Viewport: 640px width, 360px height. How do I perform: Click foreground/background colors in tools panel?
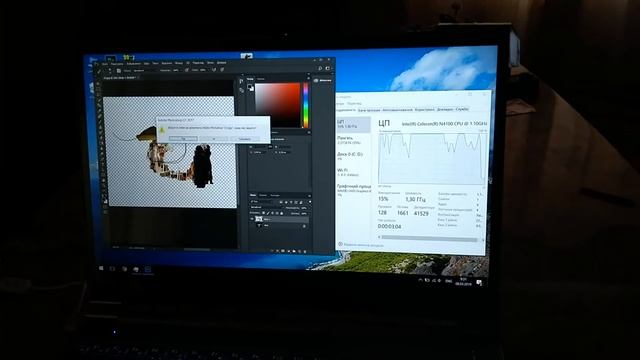(x=105, y=201)
